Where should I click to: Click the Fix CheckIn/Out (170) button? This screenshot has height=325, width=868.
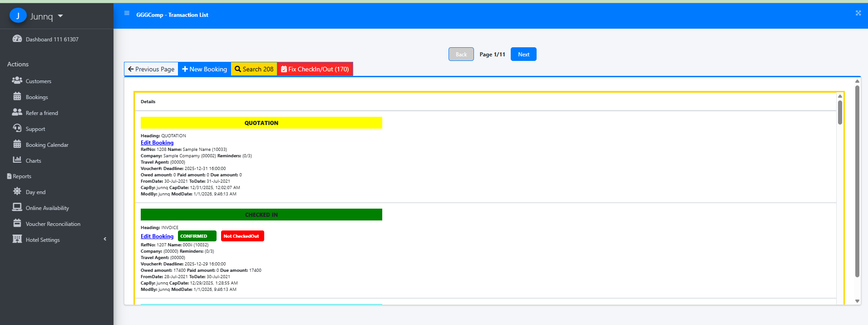click(x=315, y=69)
